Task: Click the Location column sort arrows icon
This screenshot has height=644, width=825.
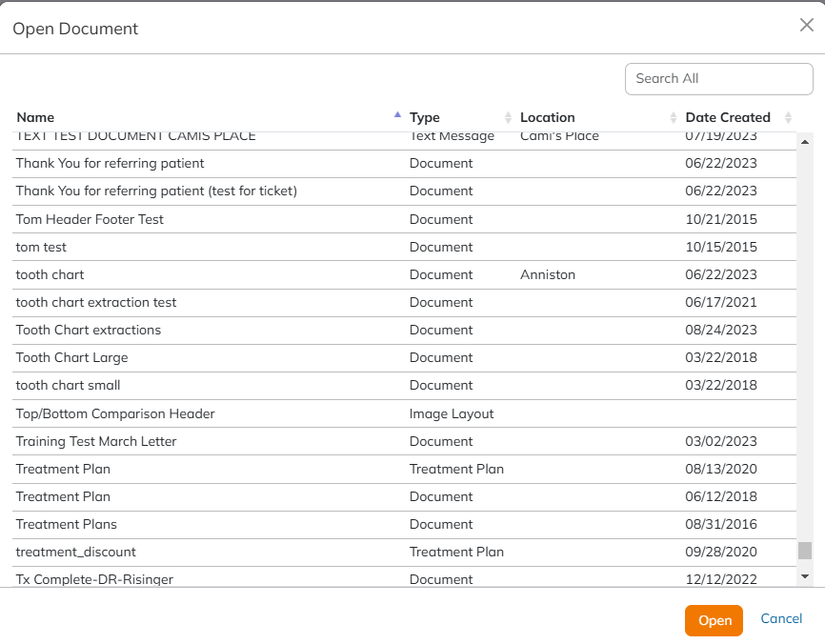Action: pos(673,117)
